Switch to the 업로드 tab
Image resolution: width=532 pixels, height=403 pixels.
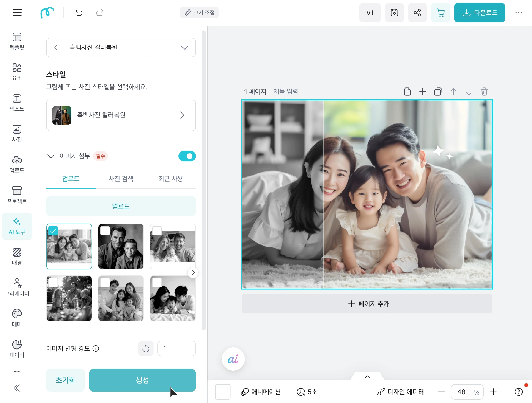[71, 179]
